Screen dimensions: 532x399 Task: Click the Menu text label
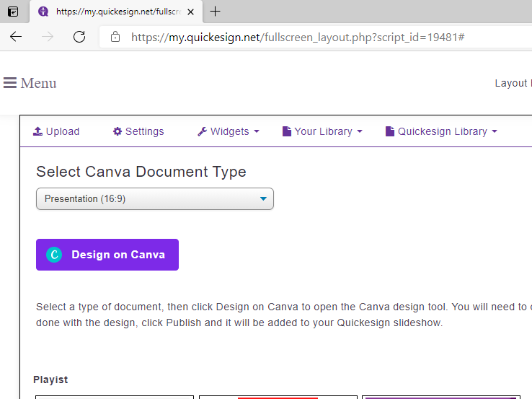tap(38, 83)
